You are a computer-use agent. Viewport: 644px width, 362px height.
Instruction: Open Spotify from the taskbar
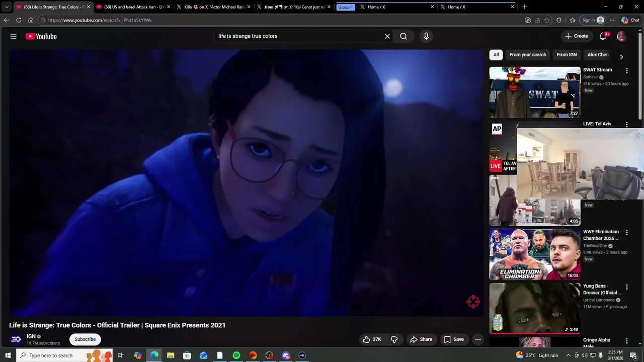236,355
